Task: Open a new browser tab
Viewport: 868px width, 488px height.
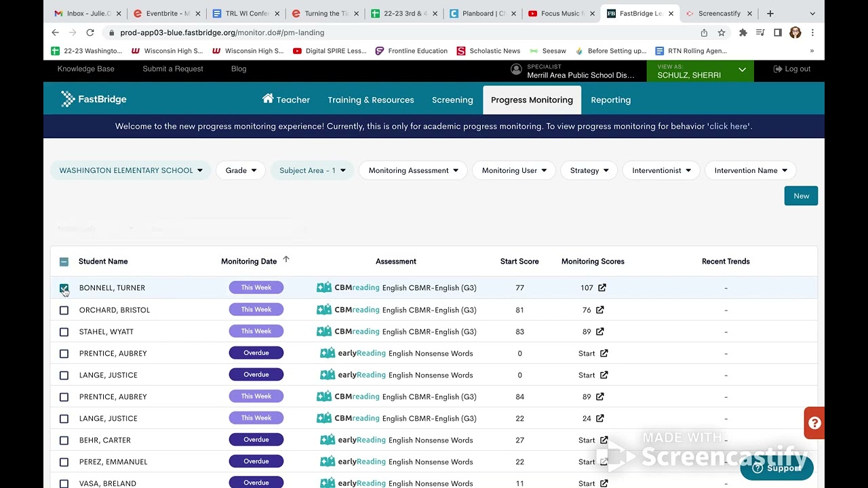Action: click(770, 14)
